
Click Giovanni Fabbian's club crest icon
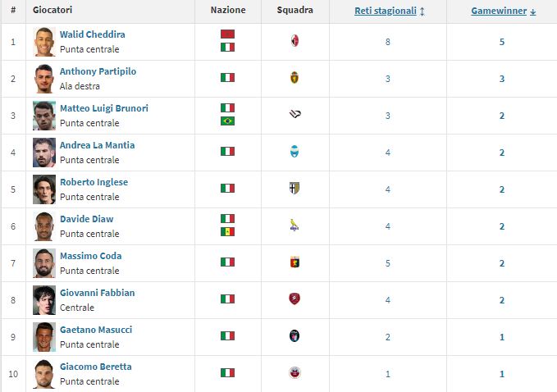click(x=295, y=299)
